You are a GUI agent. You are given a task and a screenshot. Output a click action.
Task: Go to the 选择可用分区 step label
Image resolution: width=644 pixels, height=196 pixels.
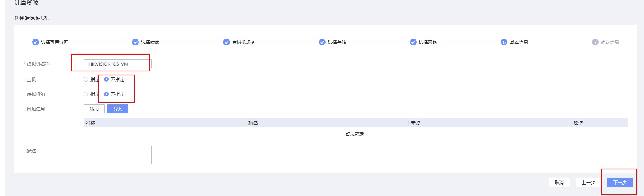click(x=54, y=42)
